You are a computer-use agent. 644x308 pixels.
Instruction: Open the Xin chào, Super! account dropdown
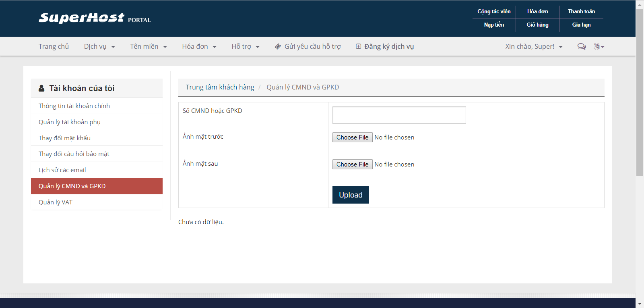point(534,47)
